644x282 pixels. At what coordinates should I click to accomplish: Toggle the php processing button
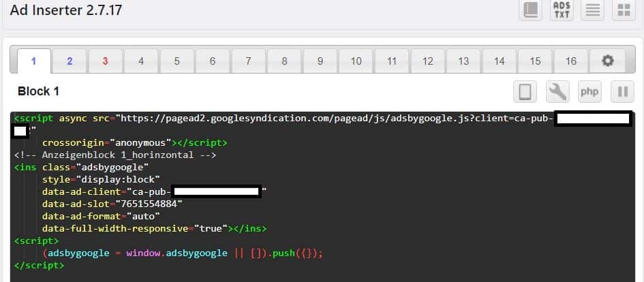pyautogui.click(x=589, y=91)
